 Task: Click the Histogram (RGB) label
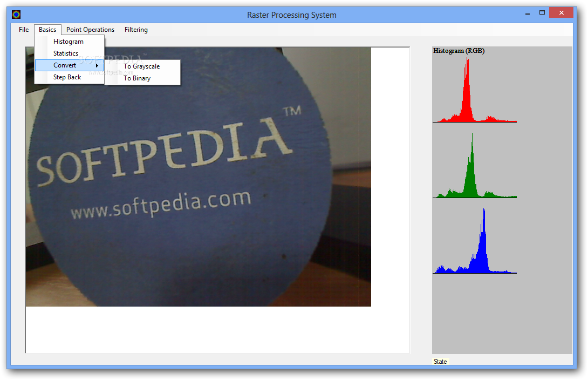click(459, 51)
